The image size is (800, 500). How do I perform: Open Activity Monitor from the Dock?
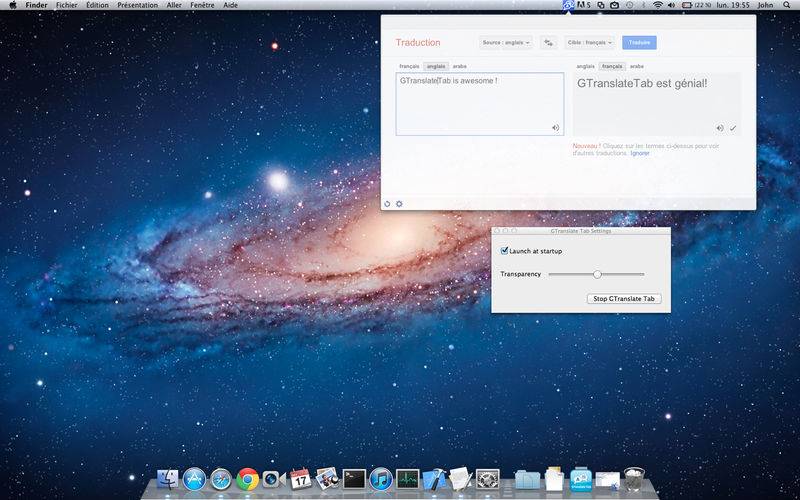pyautogui.click(x=408, y=479)
